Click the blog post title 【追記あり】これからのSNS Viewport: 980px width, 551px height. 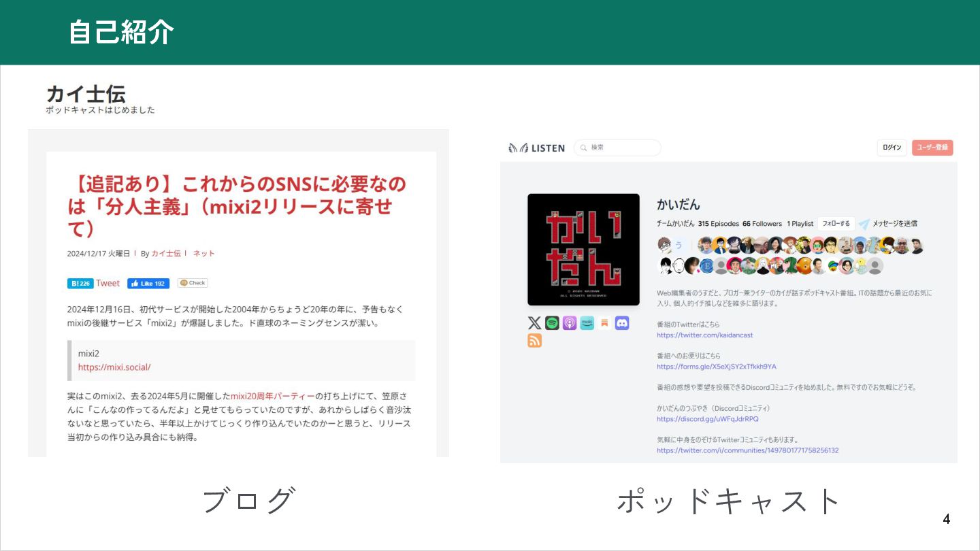point(236,205)
